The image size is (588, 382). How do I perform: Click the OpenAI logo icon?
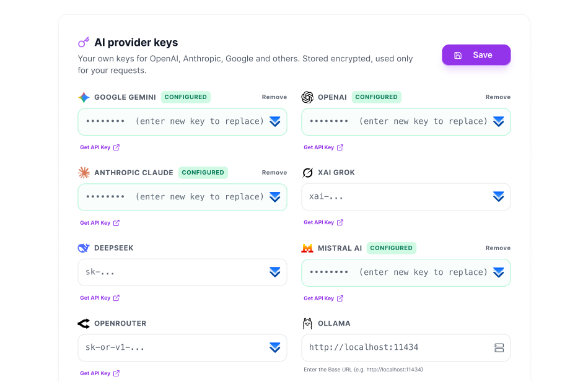(307, 97)
